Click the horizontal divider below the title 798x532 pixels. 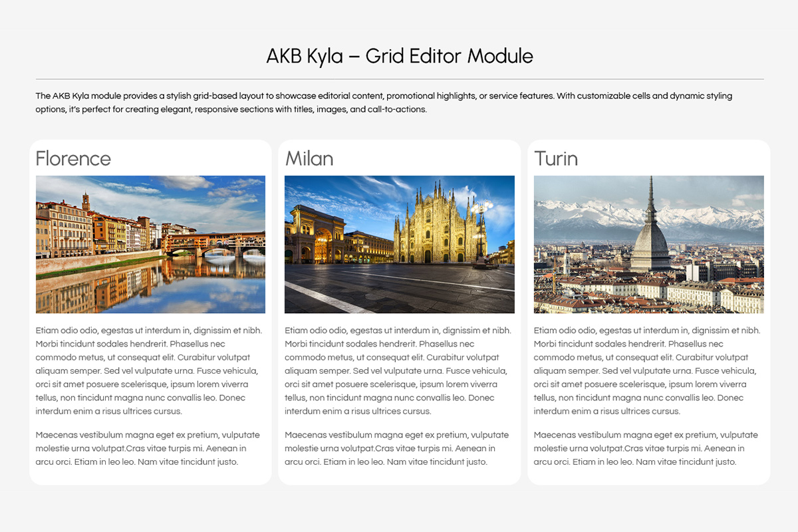[x=399, y=79]
